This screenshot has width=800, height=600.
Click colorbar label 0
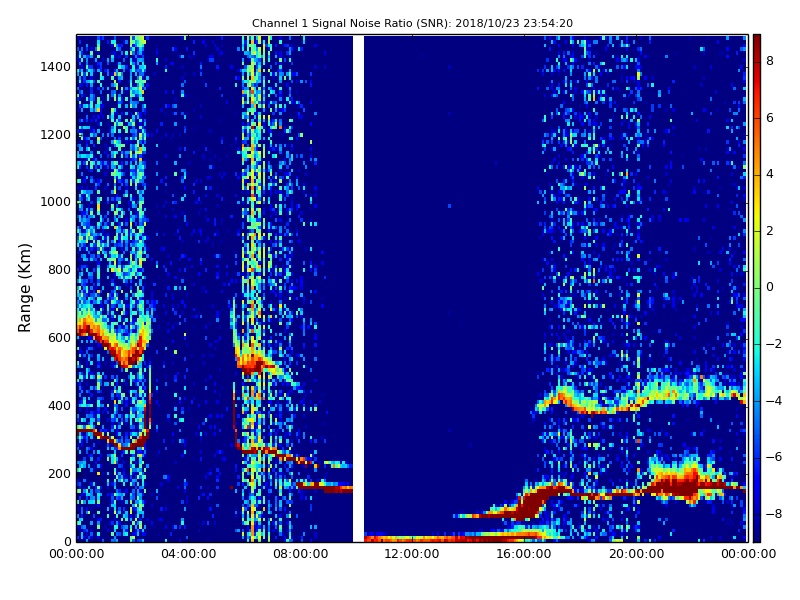tap(769, 287)
